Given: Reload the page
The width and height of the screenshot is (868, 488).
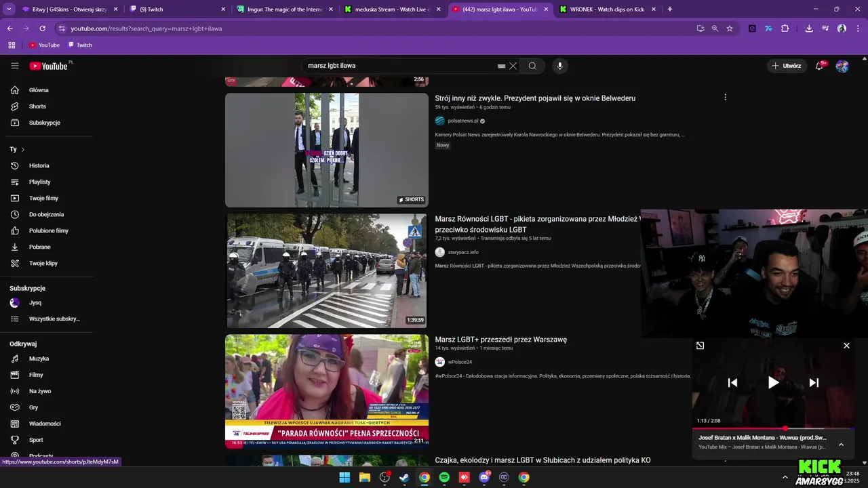Looking at the screenshot, I should (x=42, y=28).
